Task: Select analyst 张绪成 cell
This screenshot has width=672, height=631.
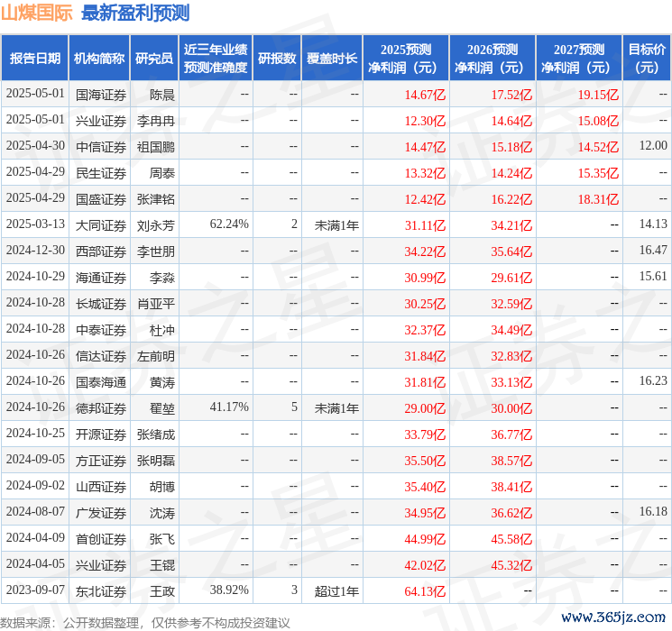Action: 155,434
